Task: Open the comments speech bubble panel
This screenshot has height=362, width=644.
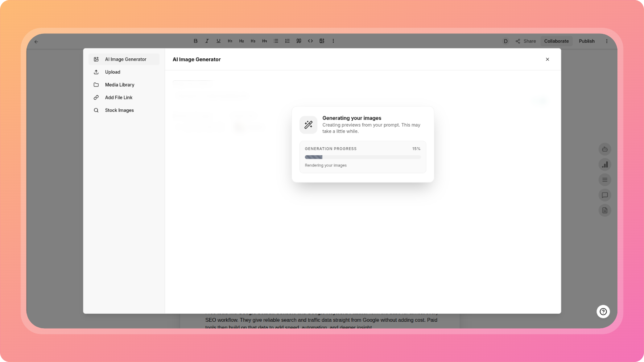Action: point(605,195)
